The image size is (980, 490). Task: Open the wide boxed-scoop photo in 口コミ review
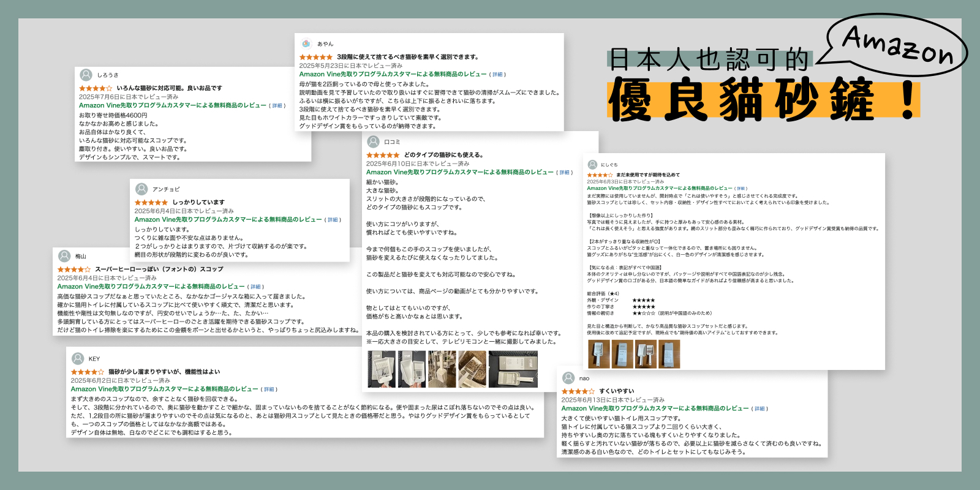pyautogui.click(x=513, y=369)
